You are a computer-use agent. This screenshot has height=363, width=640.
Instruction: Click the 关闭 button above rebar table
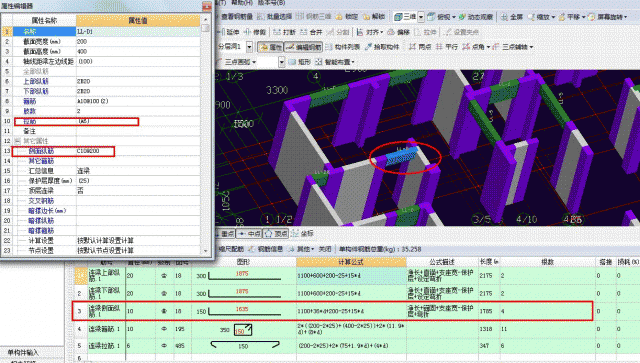(x=324, y=249)
